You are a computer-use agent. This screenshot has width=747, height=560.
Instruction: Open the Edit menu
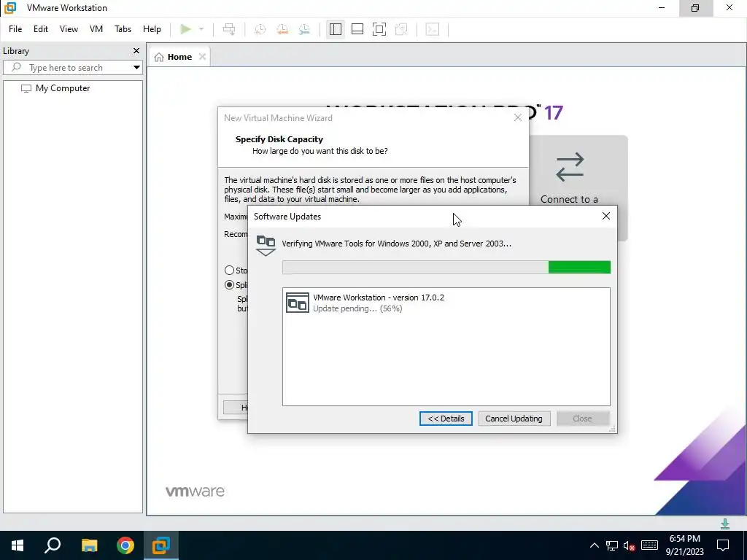41,29
